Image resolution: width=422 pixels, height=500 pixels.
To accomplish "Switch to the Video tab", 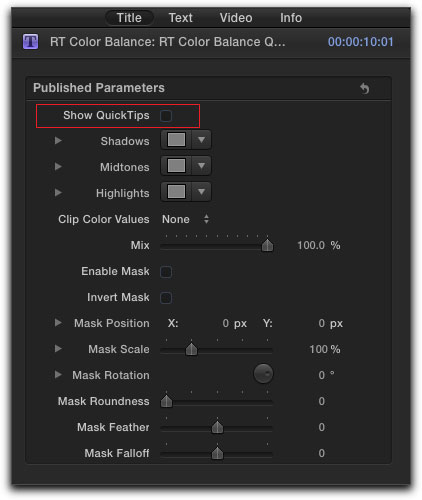I will click(236, 18).
